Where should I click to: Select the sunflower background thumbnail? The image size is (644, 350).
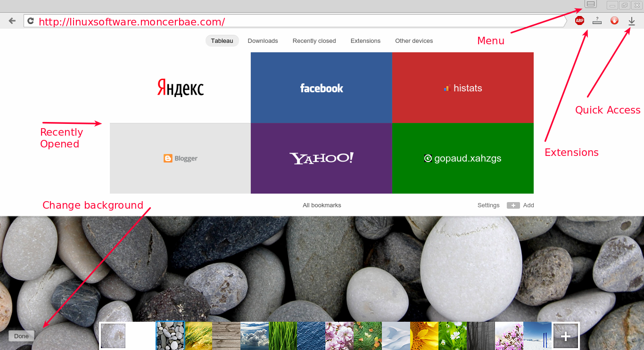(x=424, y=336)
